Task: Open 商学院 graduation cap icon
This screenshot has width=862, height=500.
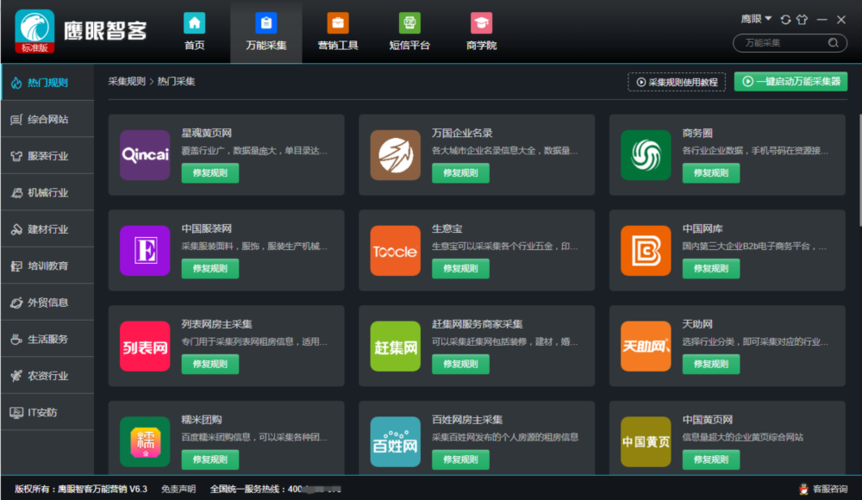Action: (482, 23)
